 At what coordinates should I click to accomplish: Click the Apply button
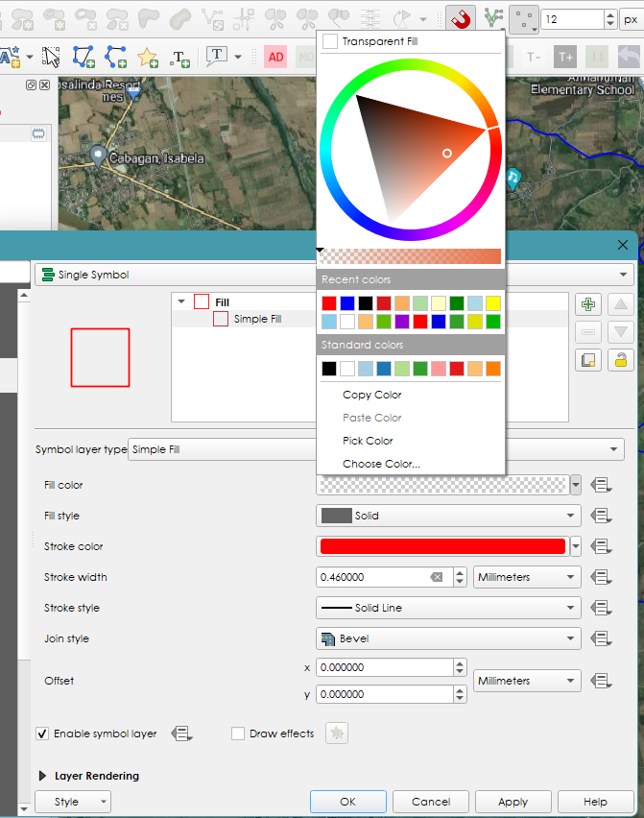point(513,802)
